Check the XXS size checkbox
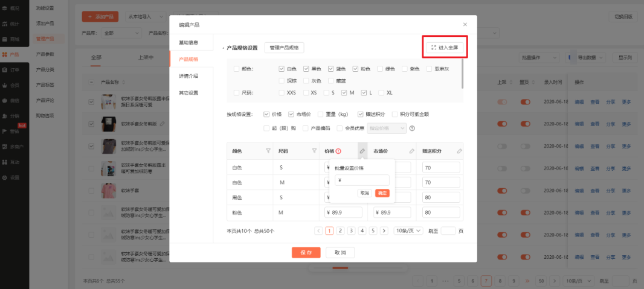The image size is (644, 289). pos(282,93)
